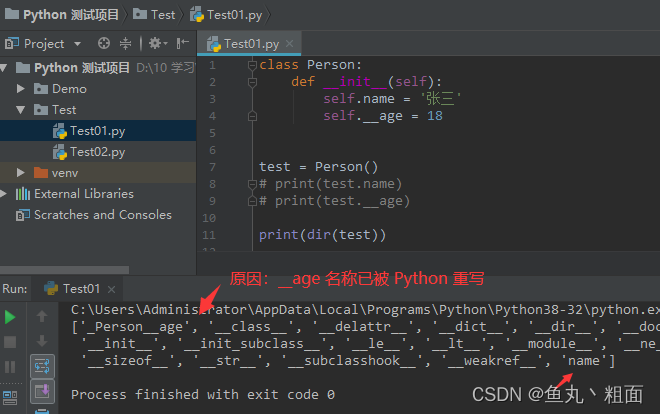Click the green Rerun button
This screenshot has width=660, height=414.
click(10, 317)
